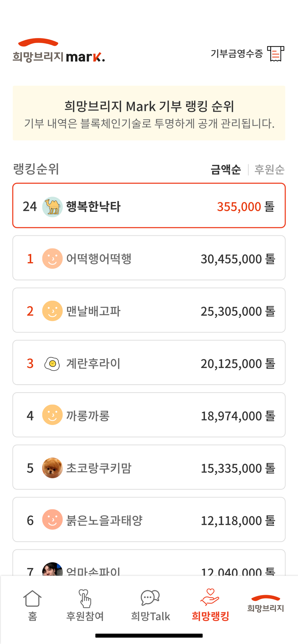Open the donation receipt icon
The width and height of the screenshot is (298, 644).
(x=276, y=53)
